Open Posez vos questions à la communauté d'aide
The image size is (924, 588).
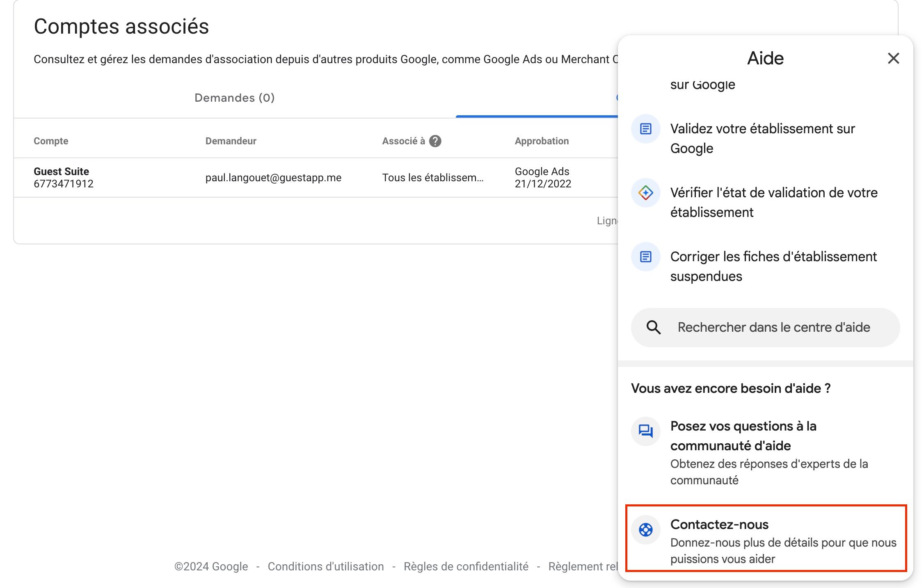766,453
